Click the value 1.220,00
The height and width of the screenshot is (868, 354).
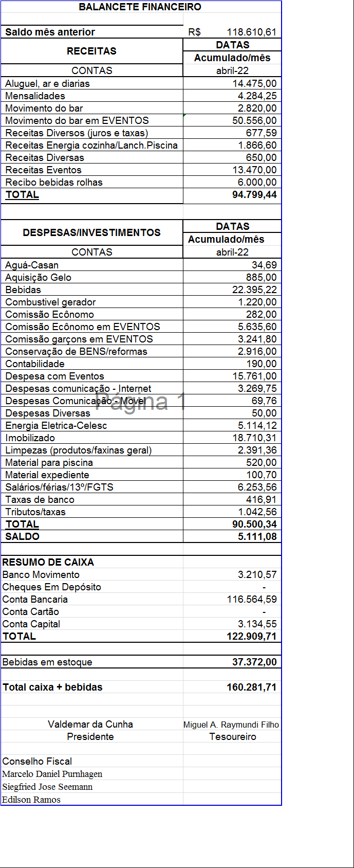coord(257,302)
